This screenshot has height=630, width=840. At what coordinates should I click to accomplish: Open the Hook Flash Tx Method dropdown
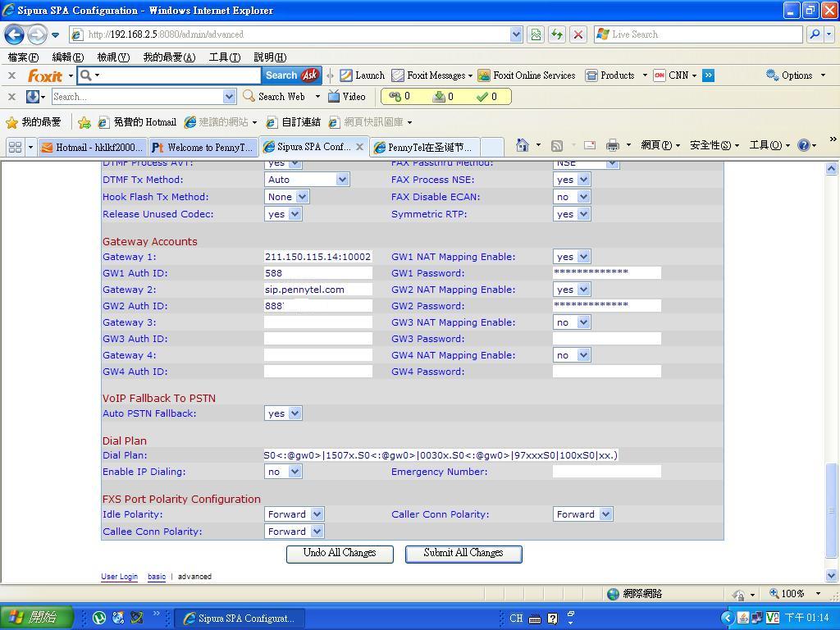coord(286,197)
